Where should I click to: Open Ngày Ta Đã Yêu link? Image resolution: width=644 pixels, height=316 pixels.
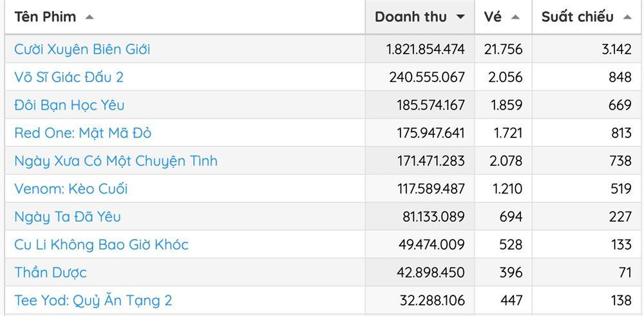[68, 217]
